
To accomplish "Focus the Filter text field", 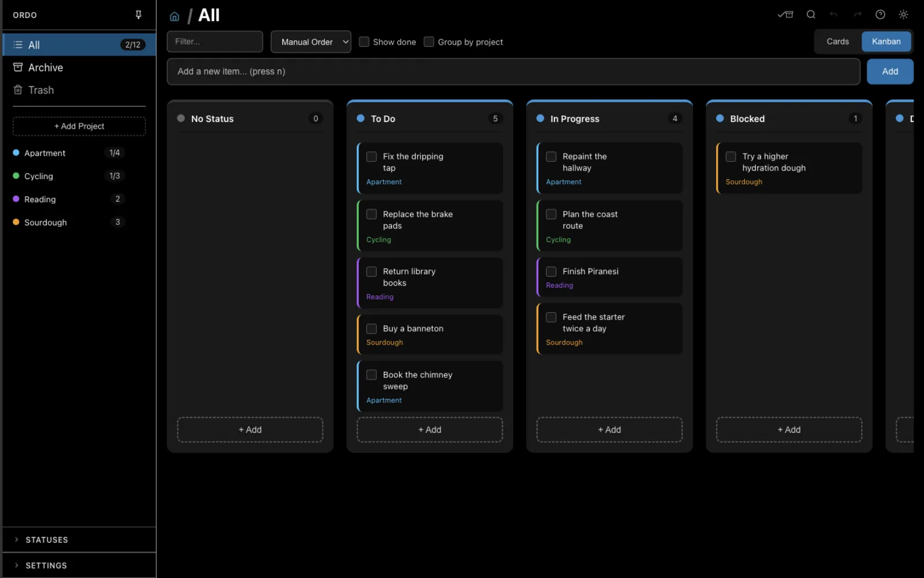I will [x=215, y=42].
